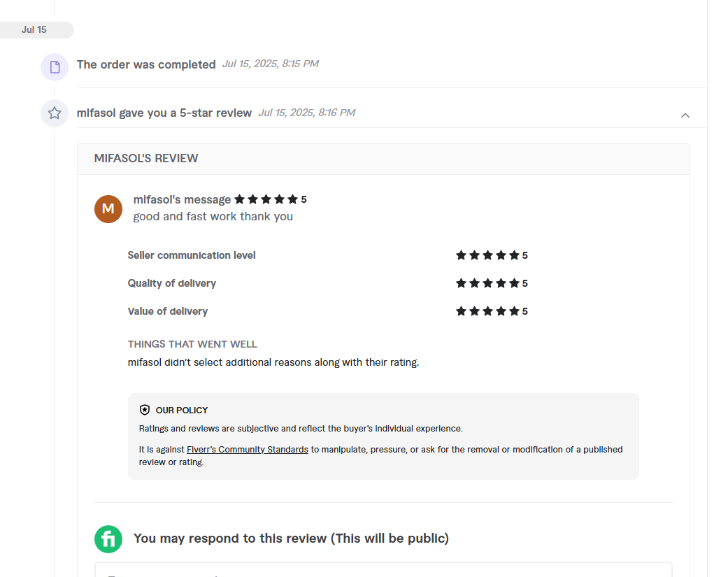Click the Our Policy shield icon
This screenshot has width=728, height=577.
tap(145, 410)
